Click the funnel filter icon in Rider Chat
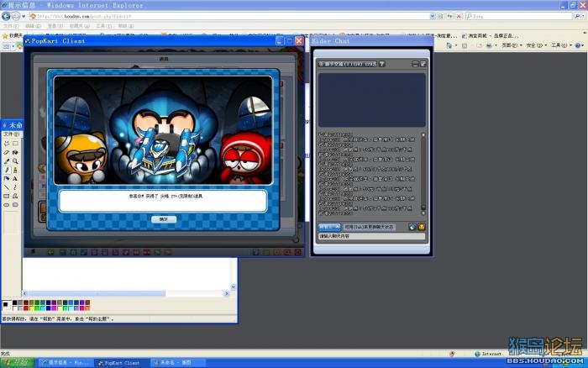 [382, 64]
